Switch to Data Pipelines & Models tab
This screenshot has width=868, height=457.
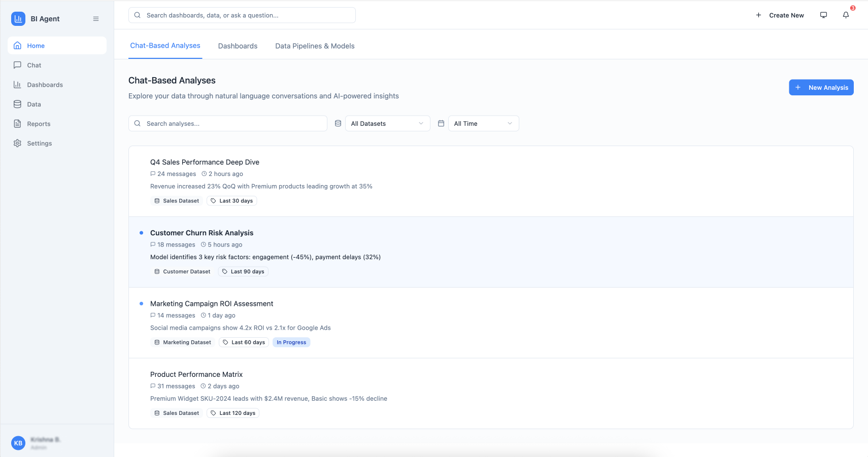[315, 46]
